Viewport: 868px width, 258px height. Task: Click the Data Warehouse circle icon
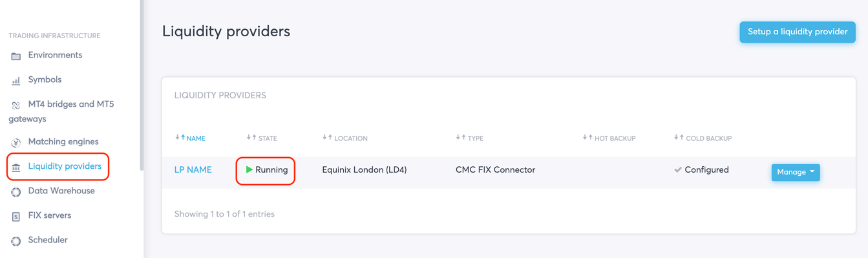[x=16, y=192]
